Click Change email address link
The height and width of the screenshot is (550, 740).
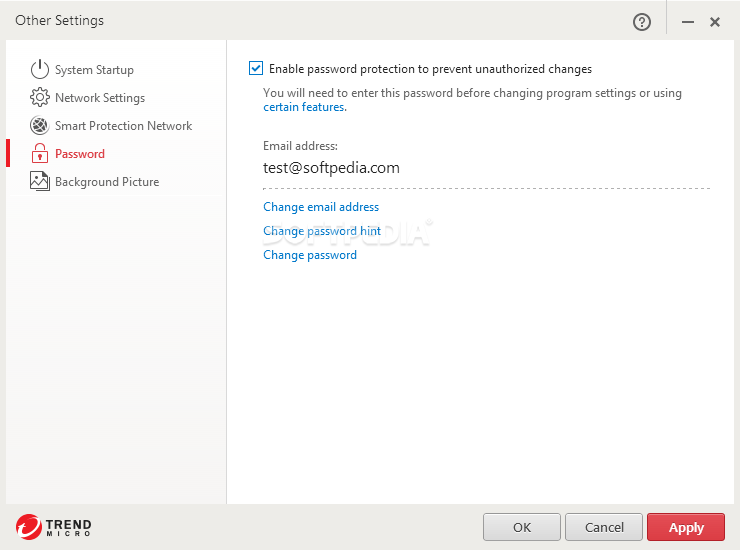(321, 207)
